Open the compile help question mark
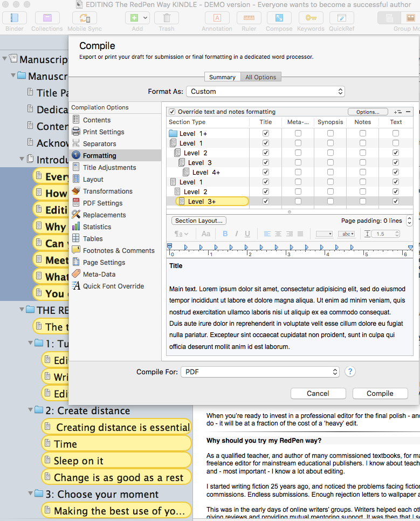 350,372
